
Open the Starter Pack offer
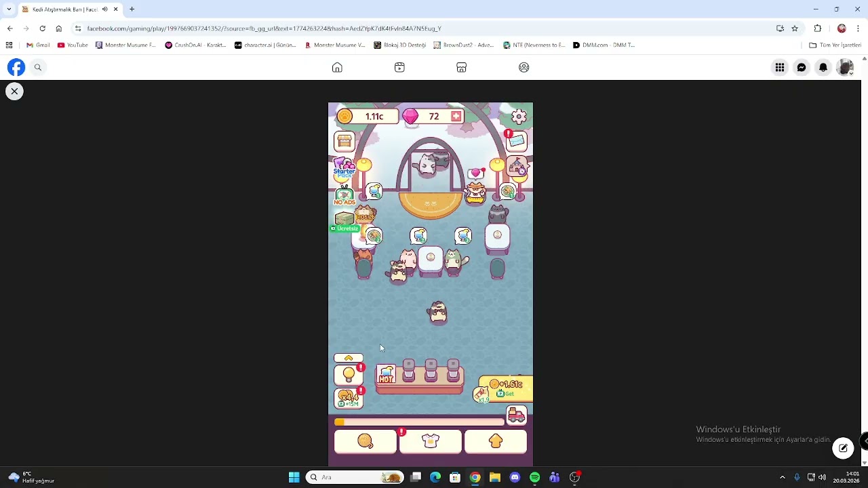[344, 168]
